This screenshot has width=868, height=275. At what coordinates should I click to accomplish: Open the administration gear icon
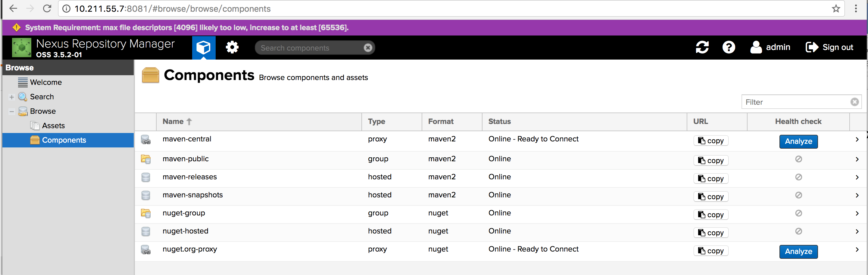(232, 48)
